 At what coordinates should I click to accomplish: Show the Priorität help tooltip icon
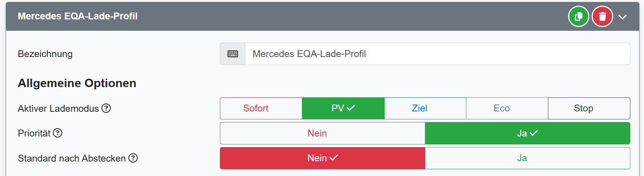pos(58,133)
